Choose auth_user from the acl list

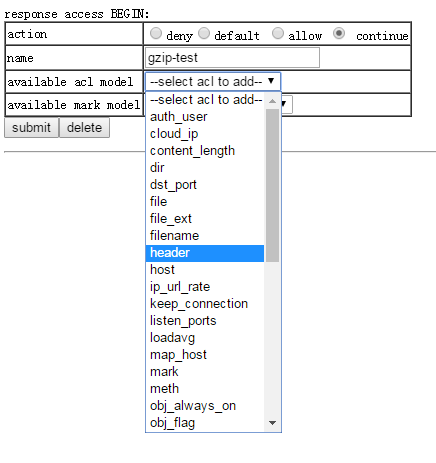coord(205,117)
